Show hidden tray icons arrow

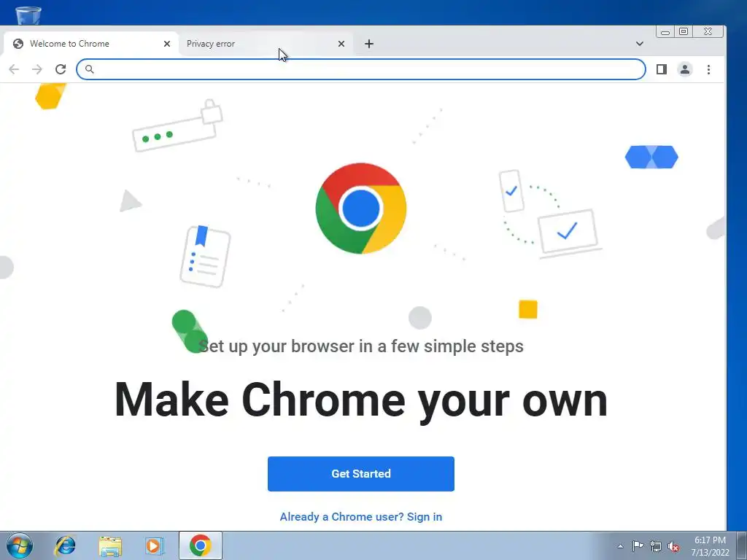click(620, 546)
